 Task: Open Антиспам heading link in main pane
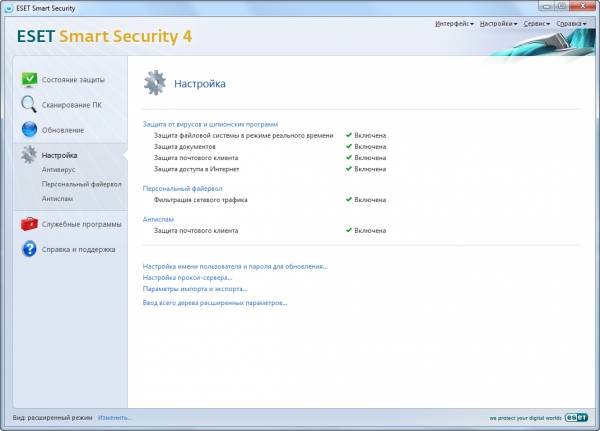[158, 219]
